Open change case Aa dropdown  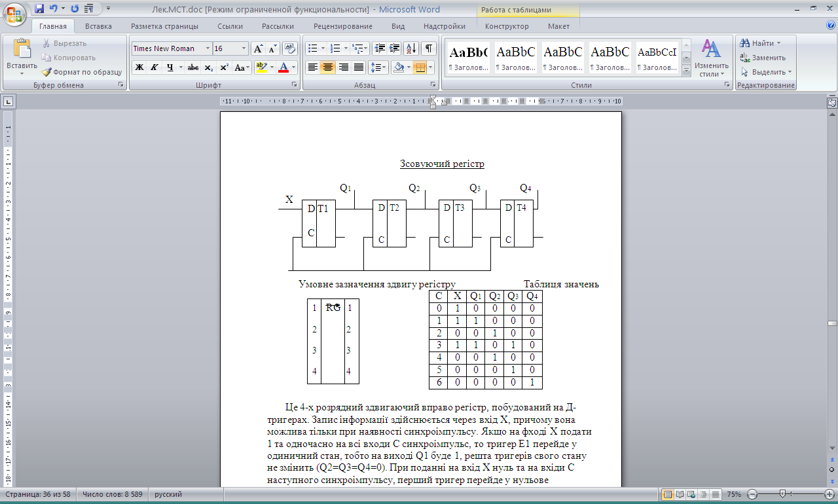(242, 67)
